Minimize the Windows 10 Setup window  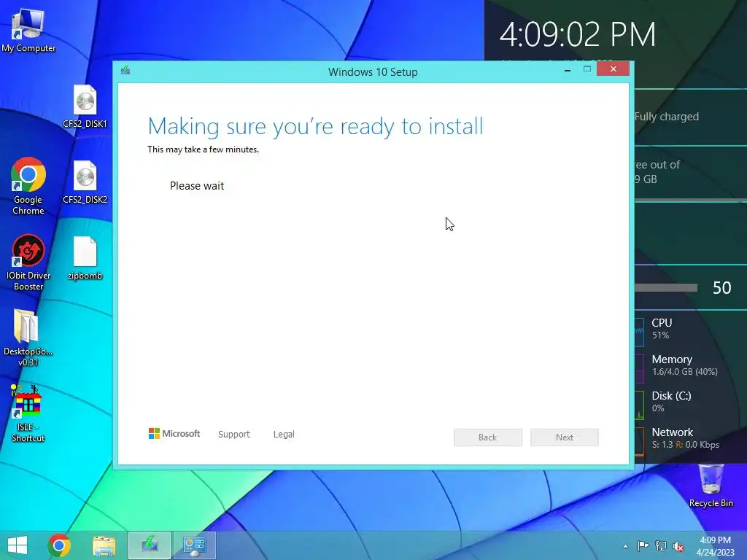point(568,70)
